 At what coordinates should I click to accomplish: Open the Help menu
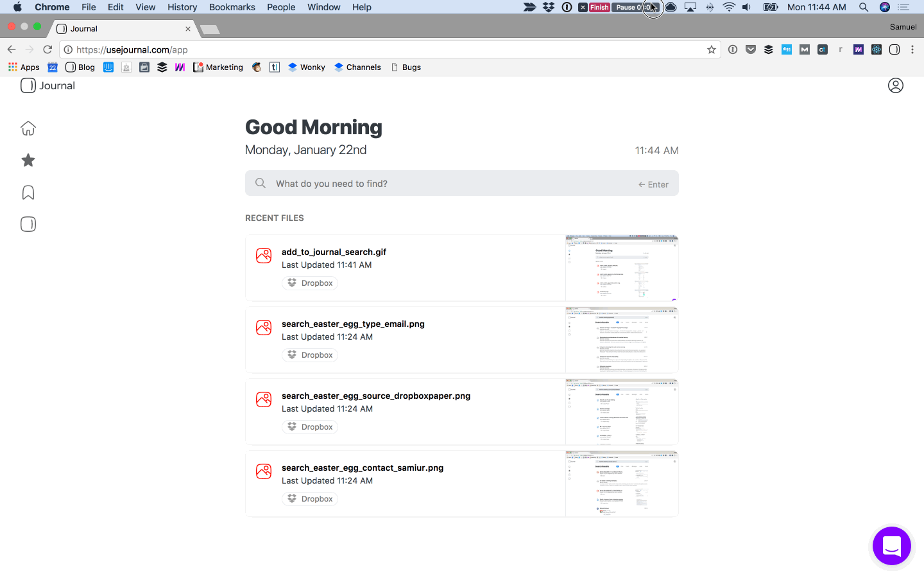[x=362, y=7]
